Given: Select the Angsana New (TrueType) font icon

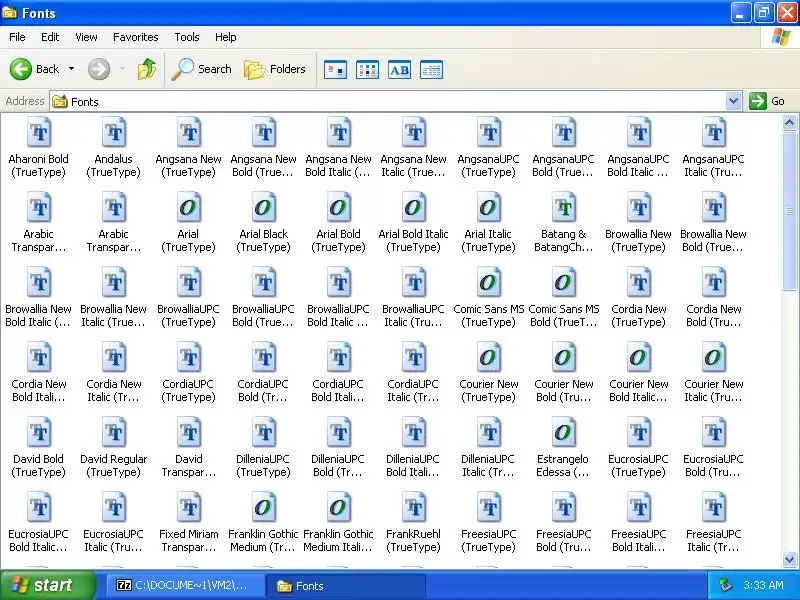Looking at the screenshot, I should pos(189,133).
